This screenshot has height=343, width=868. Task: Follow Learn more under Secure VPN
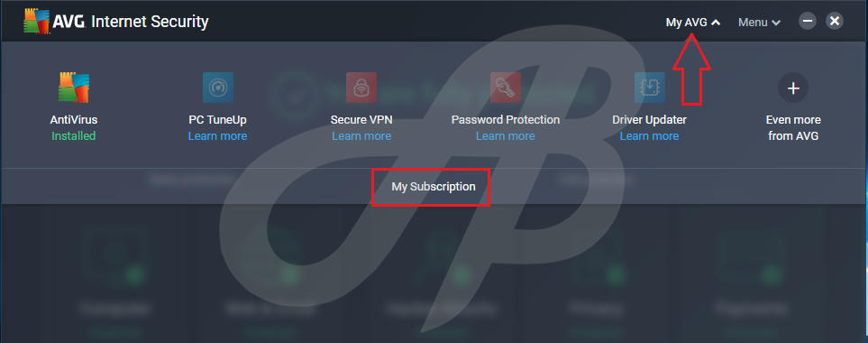pyautogui.click(x=361, y=135)
